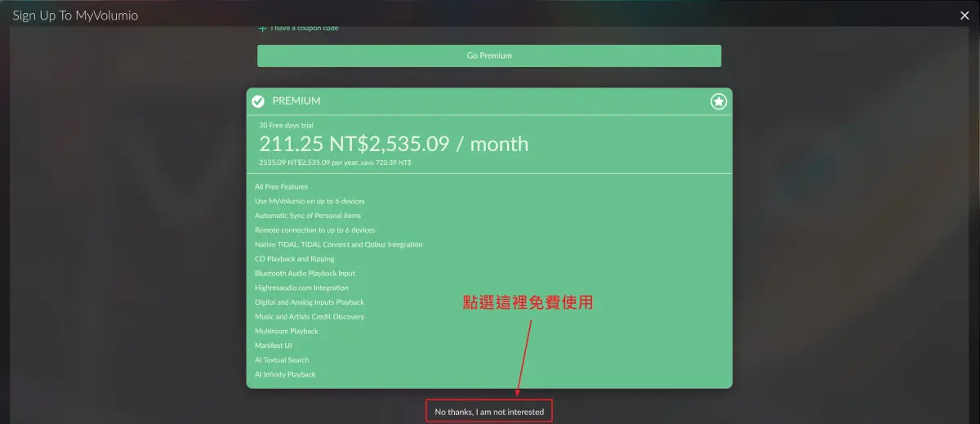The width and height of the screenshot is (980, 424).
Task: Close the Sign Up To MyVolumio dialog
Action: coord(965,15)
